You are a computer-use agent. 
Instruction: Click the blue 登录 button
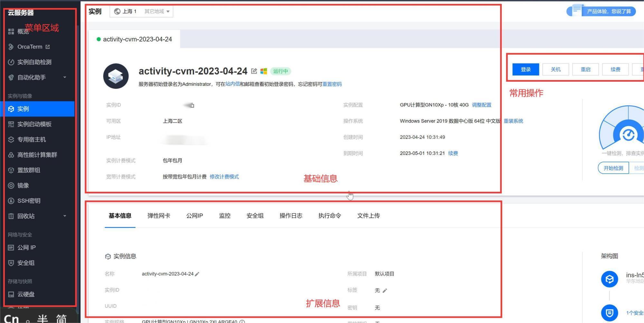point(526,69)
